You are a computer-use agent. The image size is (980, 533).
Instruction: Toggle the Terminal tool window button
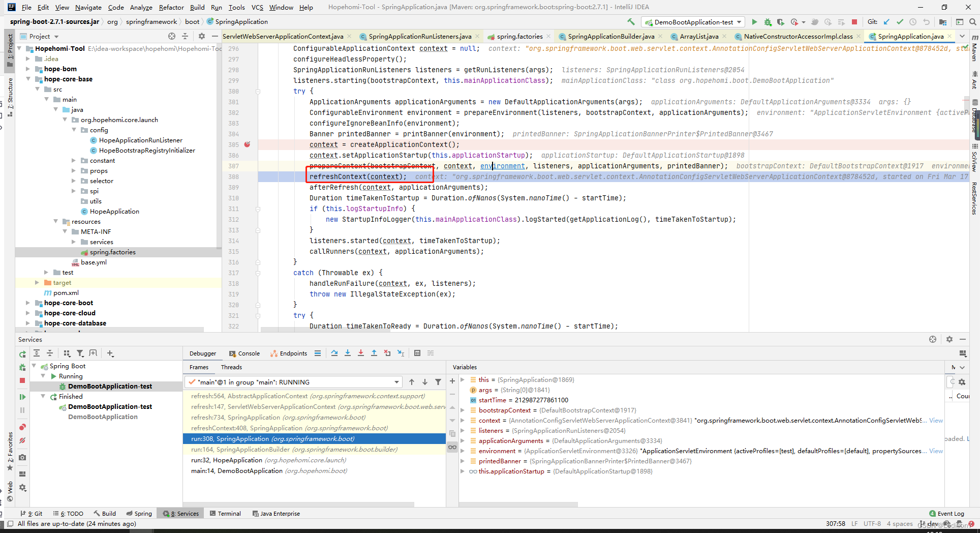click(225, 513)
